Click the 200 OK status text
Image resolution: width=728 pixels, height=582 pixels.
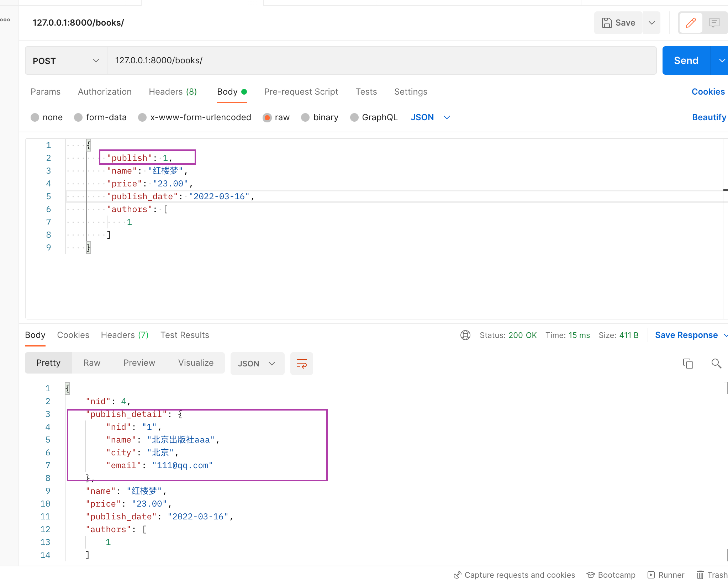522,335
